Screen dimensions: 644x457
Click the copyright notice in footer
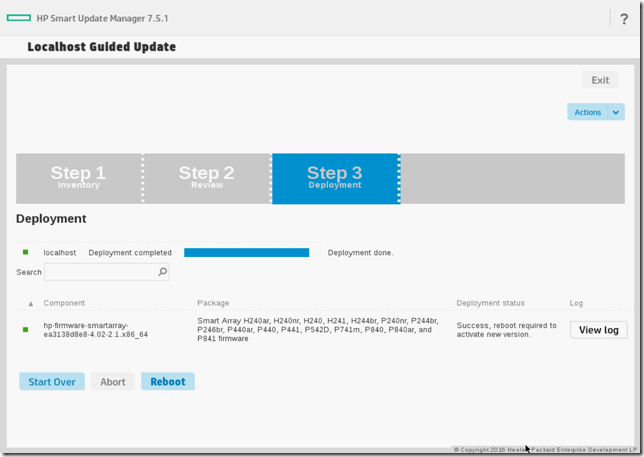pyautogui.click(x=545, y=450)
